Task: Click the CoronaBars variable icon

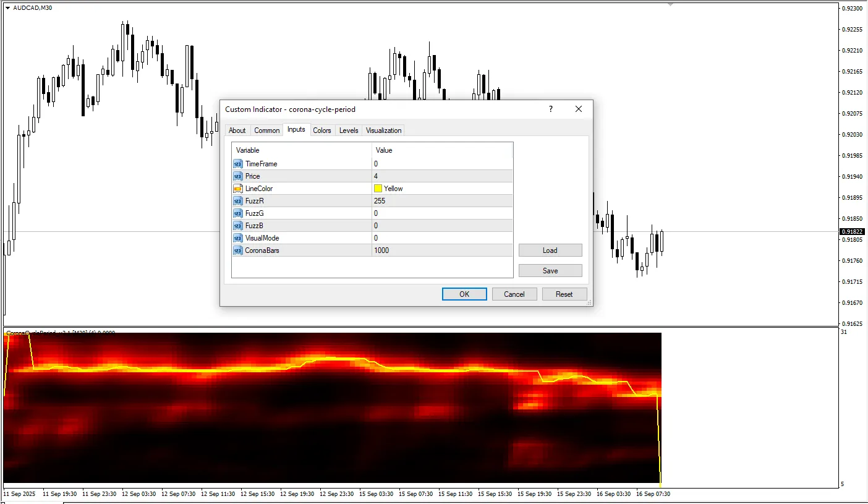Action: (238, 250)
